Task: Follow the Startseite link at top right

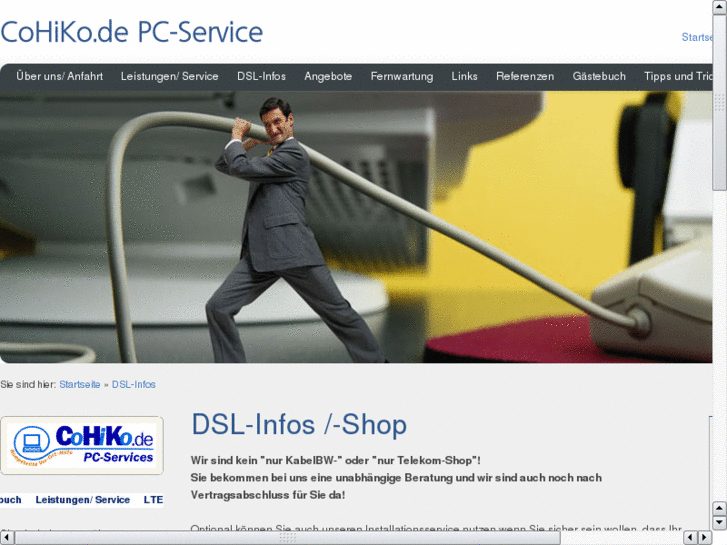Action: coord(696,37)
